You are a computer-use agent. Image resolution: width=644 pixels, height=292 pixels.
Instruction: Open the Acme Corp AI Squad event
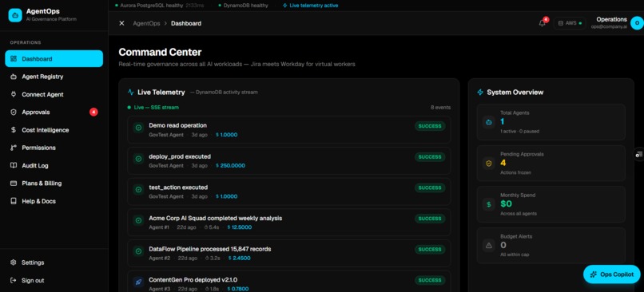289,223
